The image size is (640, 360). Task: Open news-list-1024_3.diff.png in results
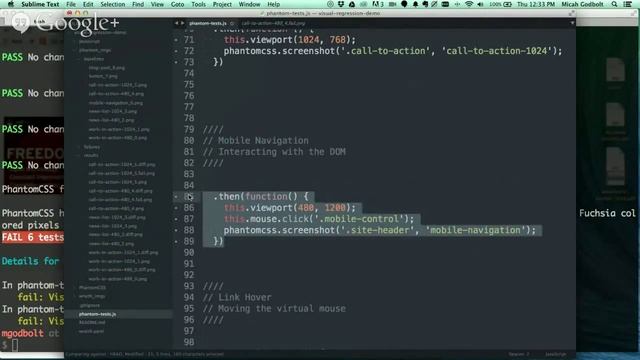click(x=117, y=217)
